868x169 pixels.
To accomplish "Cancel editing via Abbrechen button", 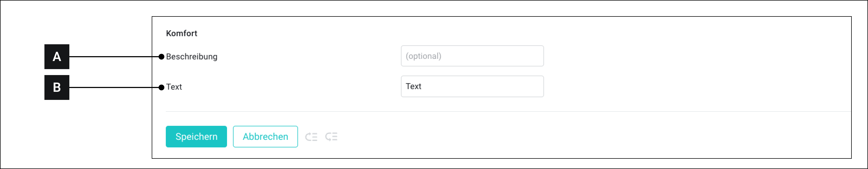I will [265, 137].
